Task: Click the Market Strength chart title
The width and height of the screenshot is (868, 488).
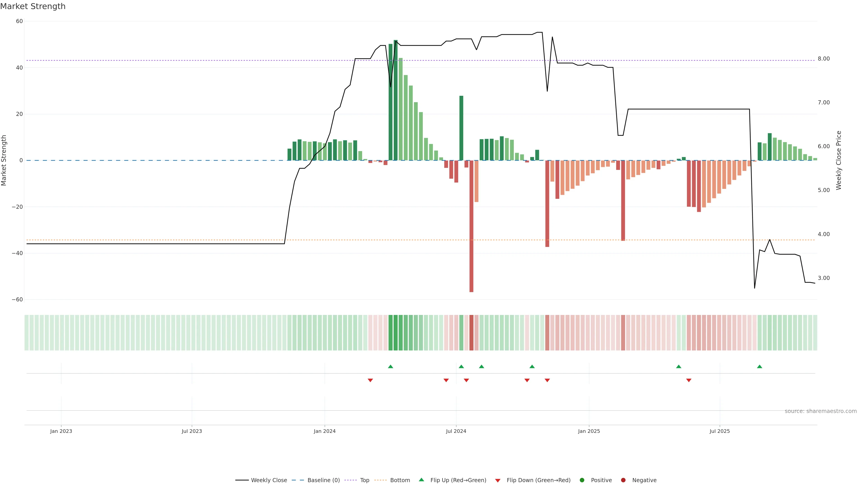Action: (x=33, y=6)
